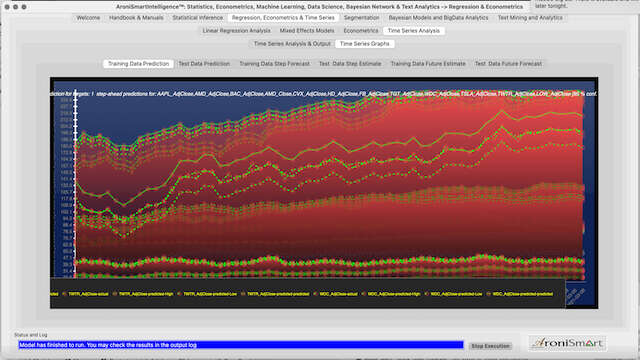The width and height of the screenshot is (640, 360).
Task: Toggle WDC_AdjClose-predicted-High legend marker
Action: (x=364, y=294)
